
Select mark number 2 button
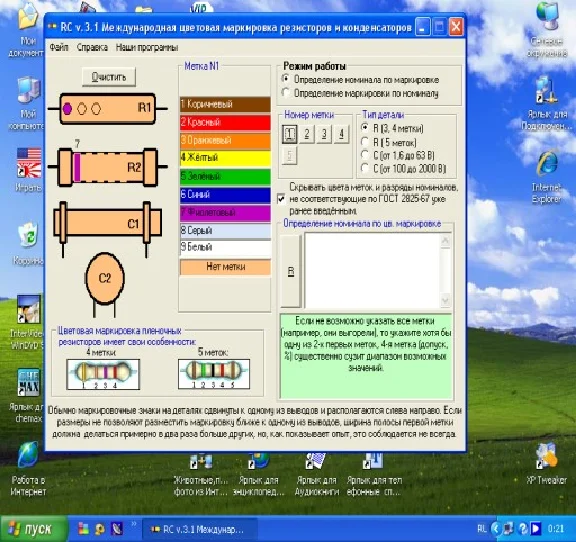[x=307, y=134]
